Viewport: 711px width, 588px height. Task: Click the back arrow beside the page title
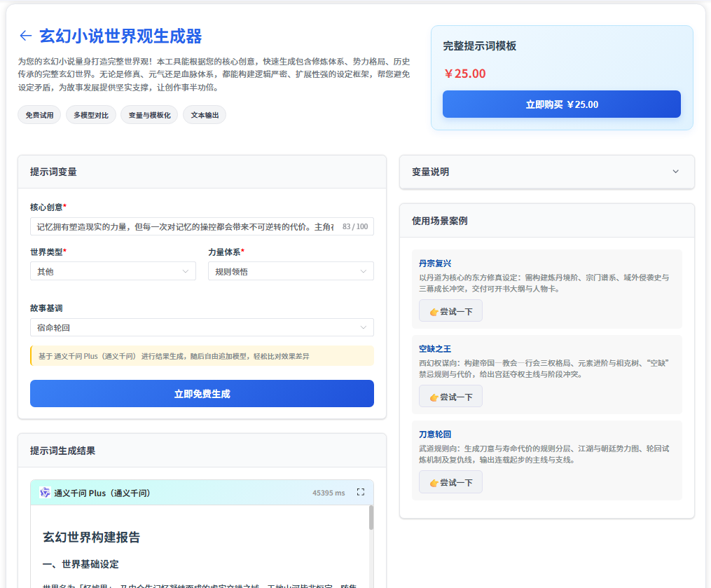[x=26, y=36]
